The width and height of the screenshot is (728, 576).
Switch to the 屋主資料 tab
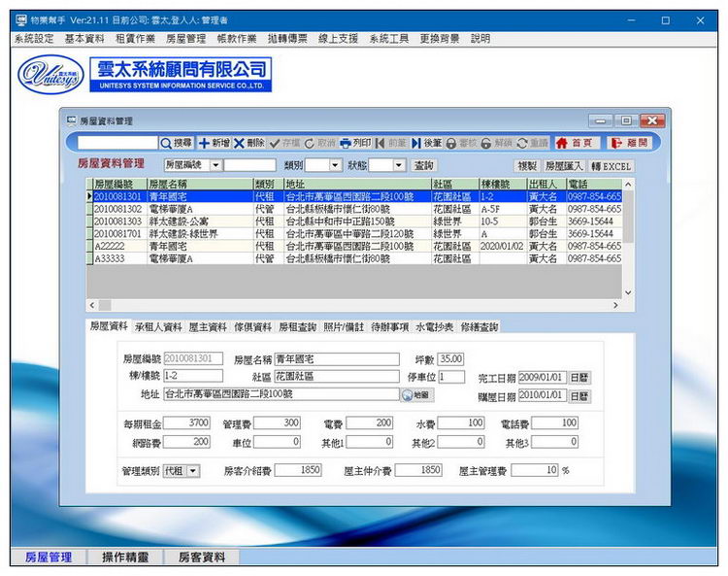point(208,327)
